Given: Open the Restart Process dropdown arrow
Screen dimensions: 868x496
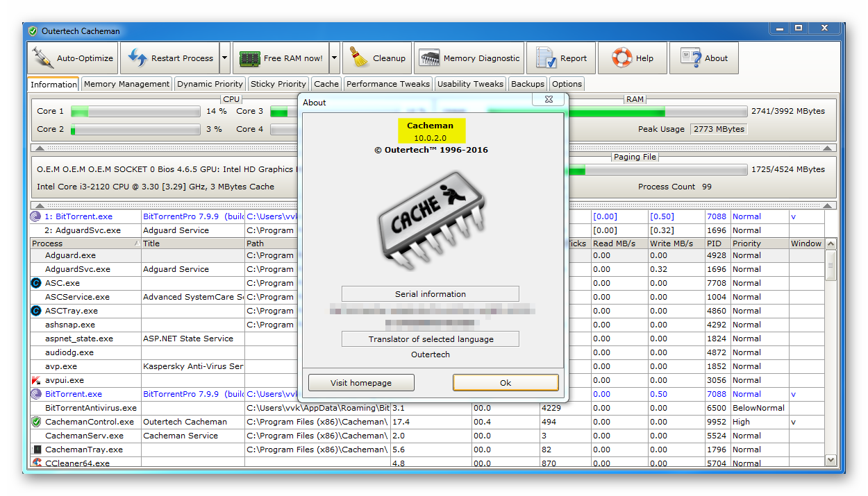Looking at the screenshot, I should (x=225, y=58).
